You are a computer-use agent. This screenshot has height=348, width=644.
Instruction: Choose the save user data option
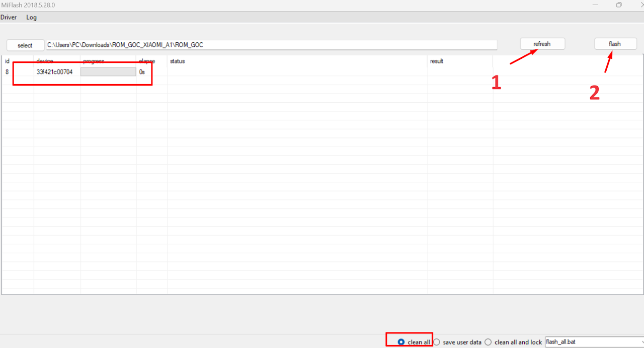click(437, 342)
